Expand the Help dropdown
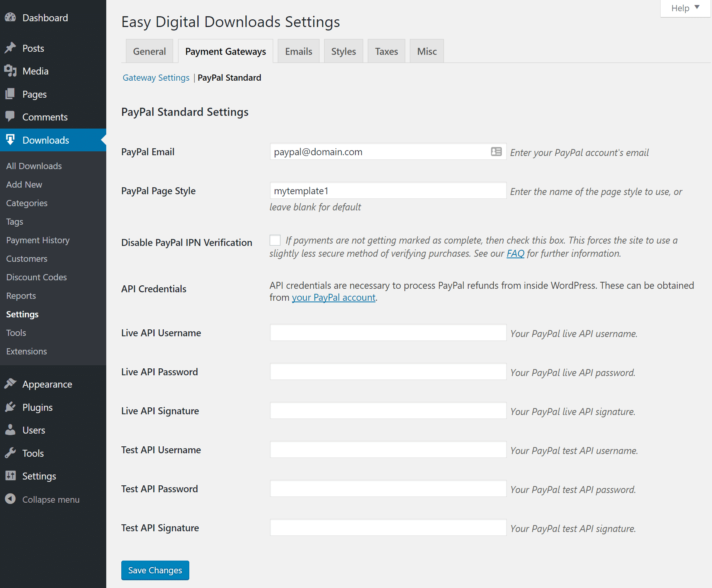 pos(684,8)
